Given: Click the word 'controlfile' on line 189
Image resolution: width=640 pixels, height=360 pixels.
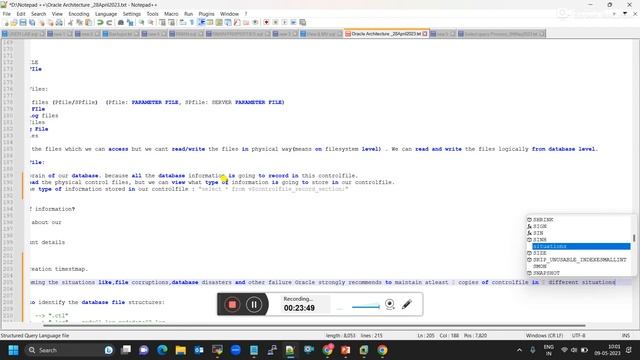Looking at the screenshot, I should click(338, 176).
